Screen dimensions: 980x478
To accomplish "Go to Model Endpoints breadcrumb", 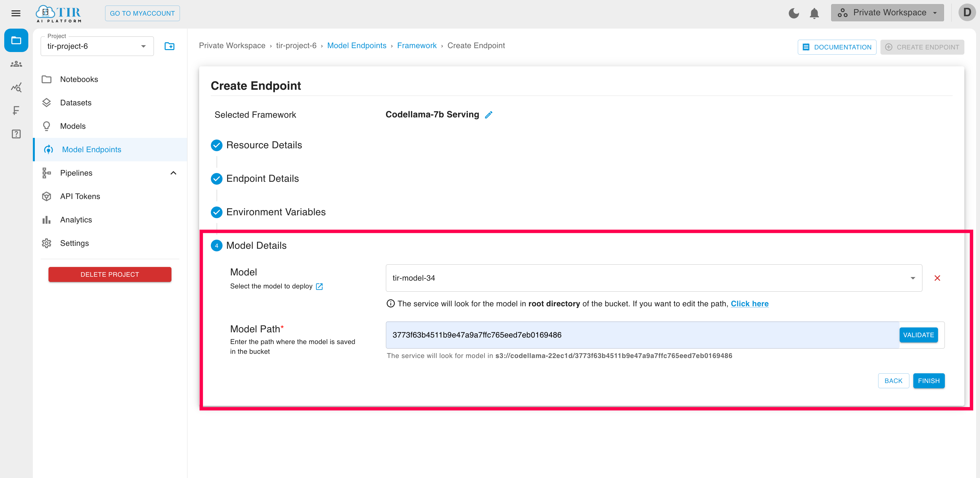I will point(357,46).
